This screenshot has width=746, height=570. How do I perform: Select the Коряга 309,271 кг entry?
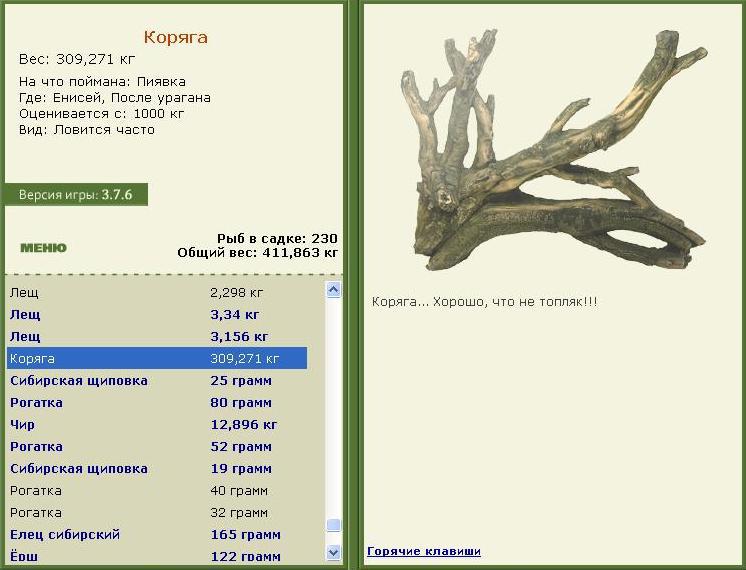point(157,358)
